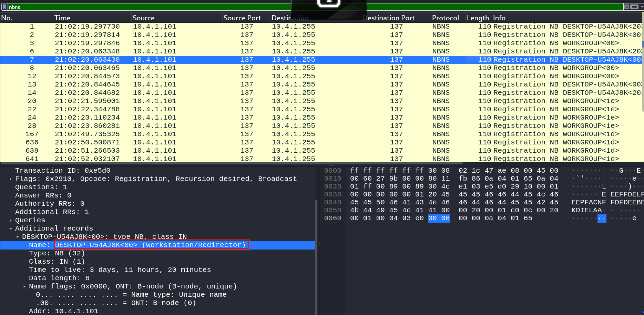The height and width of the screenshot is (315, 644).
Task: Select packet number 1 row
Action: [x=320, y=27]
